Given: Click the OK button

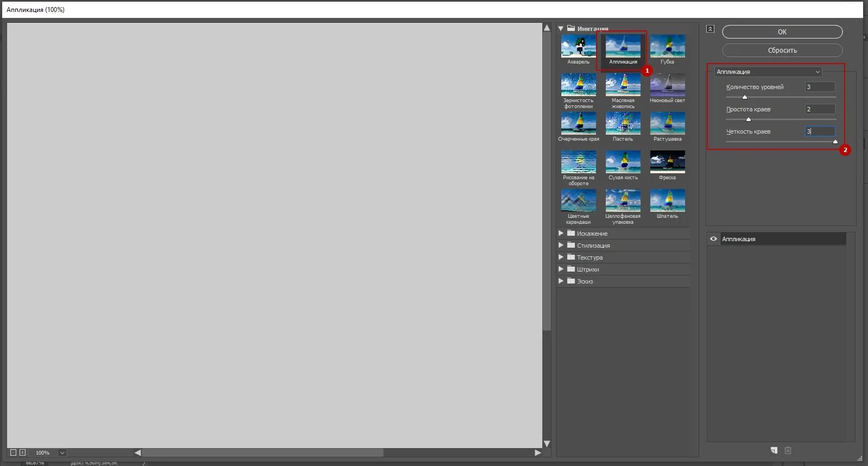Looking at the screenshot, I should tap(782, 32).
